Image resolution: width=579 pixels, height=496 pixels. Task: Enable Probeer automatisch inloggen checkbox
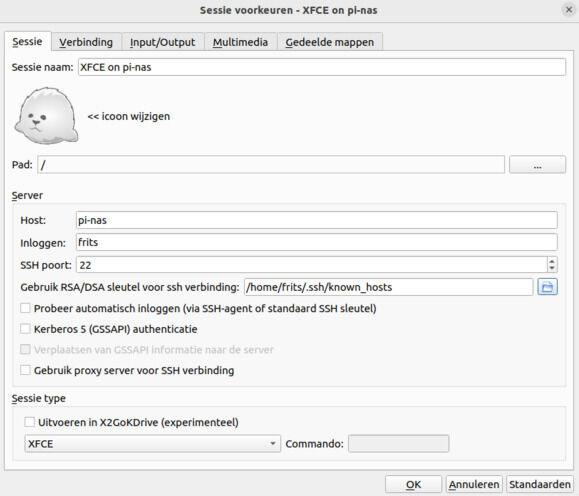(25, 308)
